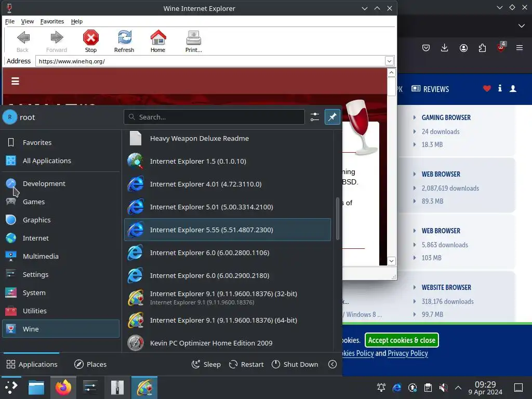
Task: Open the Development category
Action: (x=61, y=183)
